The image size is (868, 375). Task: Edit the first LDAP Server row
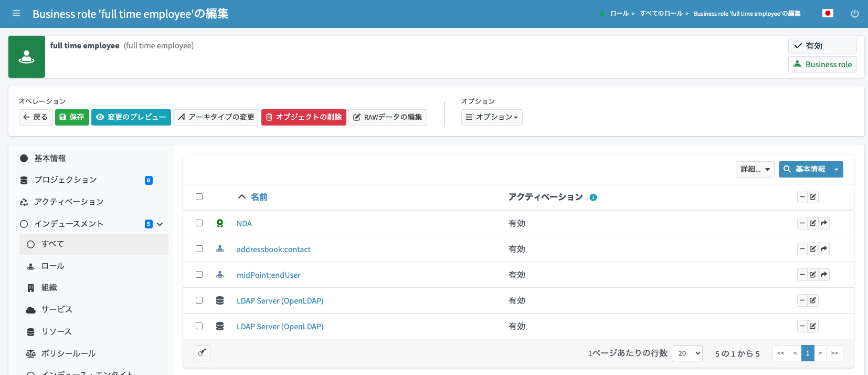813,300
